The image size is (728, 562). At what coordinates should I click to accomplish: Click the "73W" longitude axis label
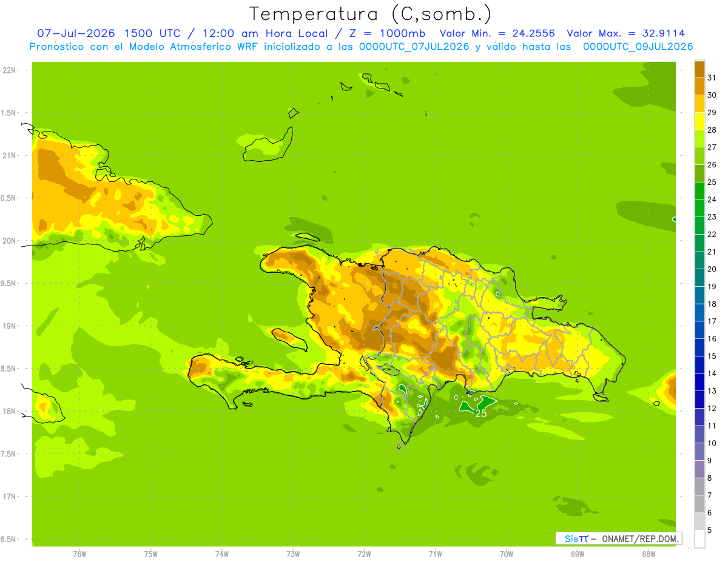[x=293, y=554]
